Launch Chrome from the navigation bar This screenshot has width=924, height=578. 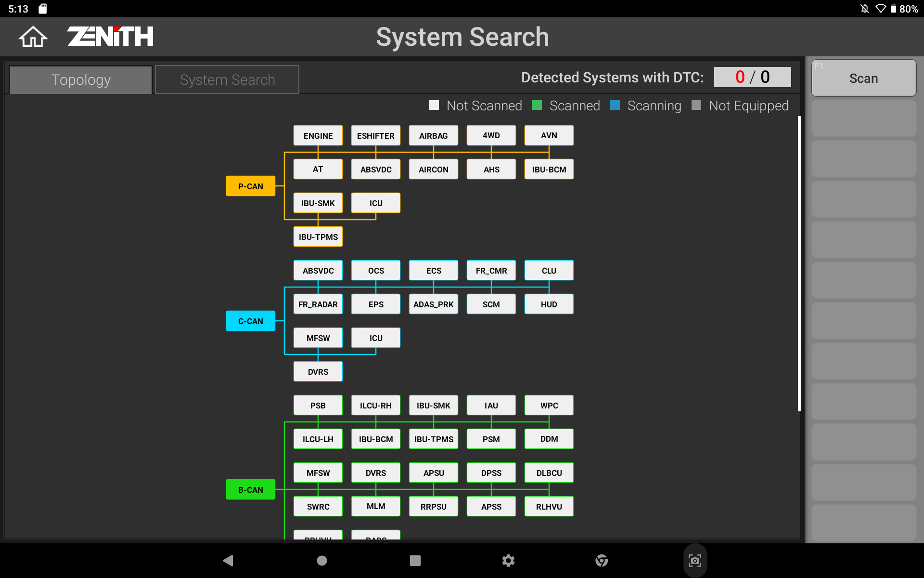tap(601, 560)
